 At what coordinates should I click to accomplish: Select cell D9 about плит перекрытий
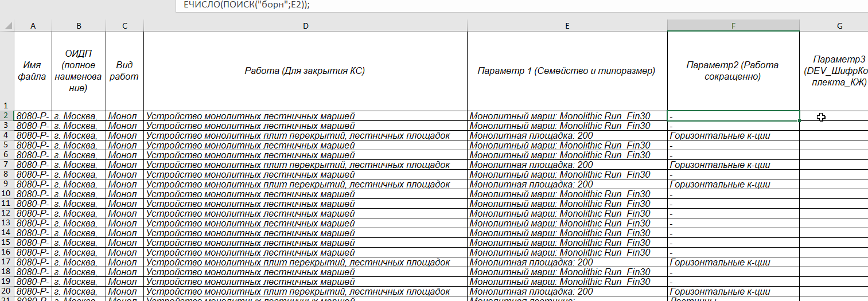[x=305, y=184]
